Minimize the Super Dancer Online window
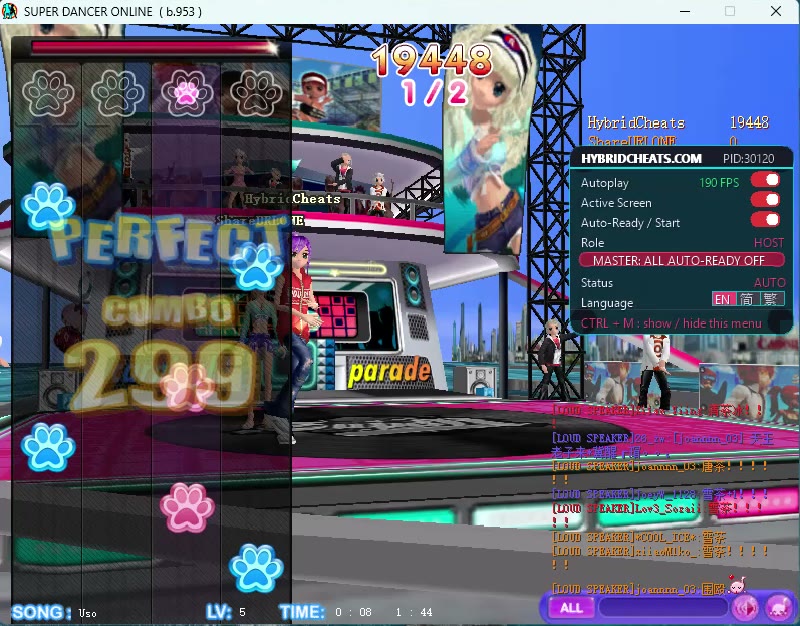The image size is (800, 626). pos(685,11)
